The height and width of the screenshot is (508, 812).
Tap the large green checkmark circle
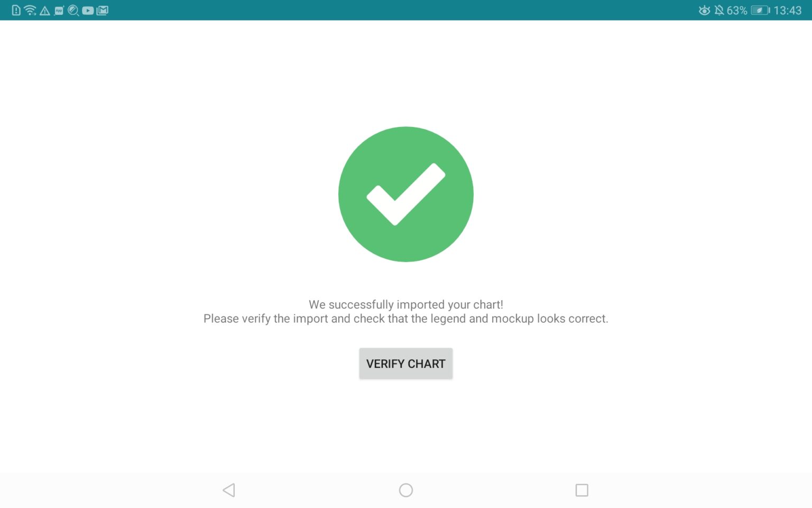[x=405, y=194]
